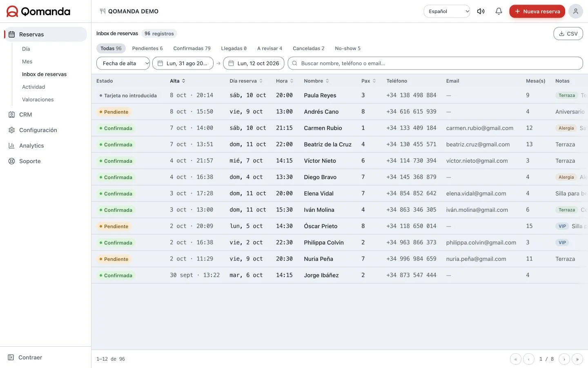
Task: Select the Todas 96 tab
Action: [111, 48]
